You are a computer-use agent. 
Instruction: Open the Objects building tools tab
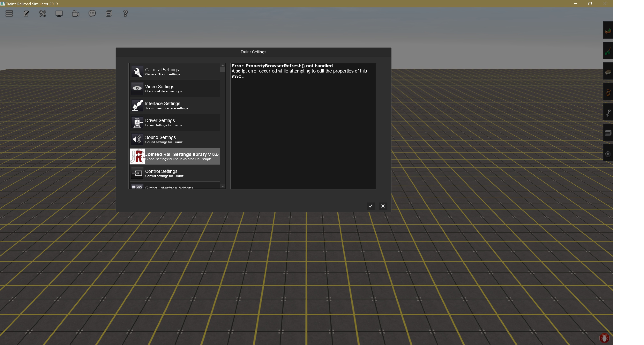coord(608,71)
